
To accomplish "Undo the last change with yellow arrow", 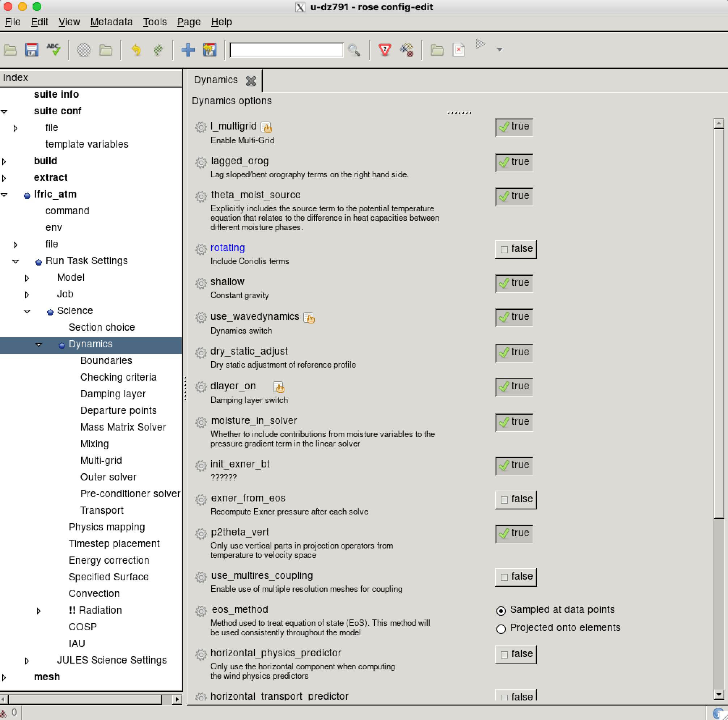I will [136, 50].
